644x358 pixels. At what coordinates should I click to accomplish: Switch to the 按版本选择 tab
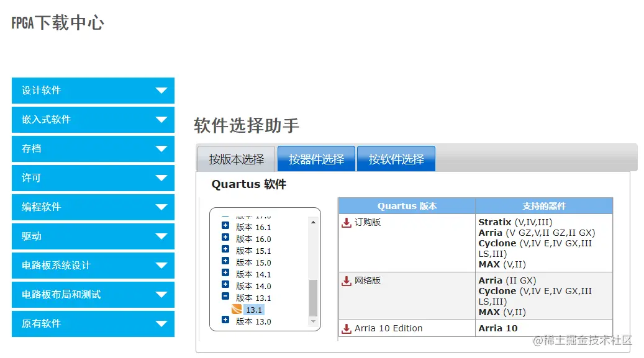pyautogui.click(x=237, y=159)
